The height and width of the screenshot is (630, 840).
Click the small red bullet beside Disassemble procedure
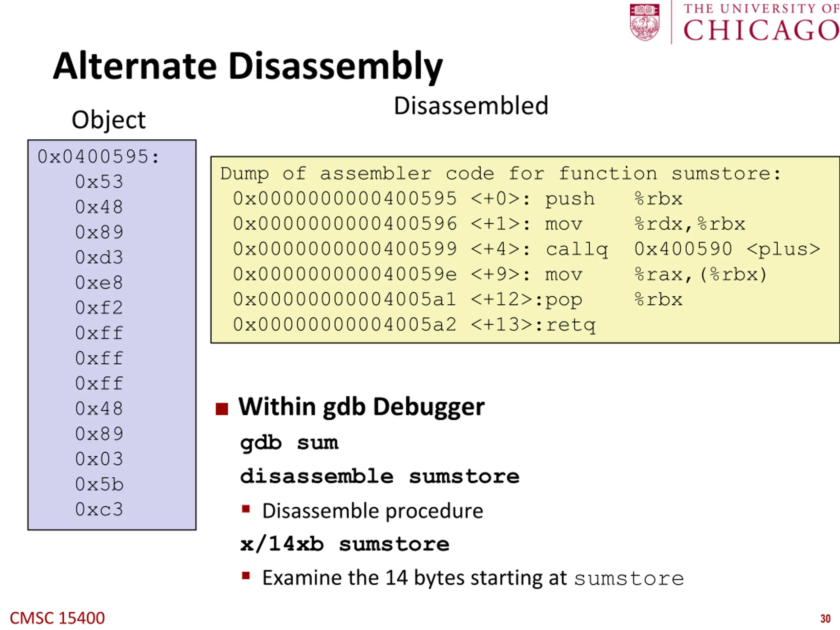pyautogui.click(x=246, y=509)
